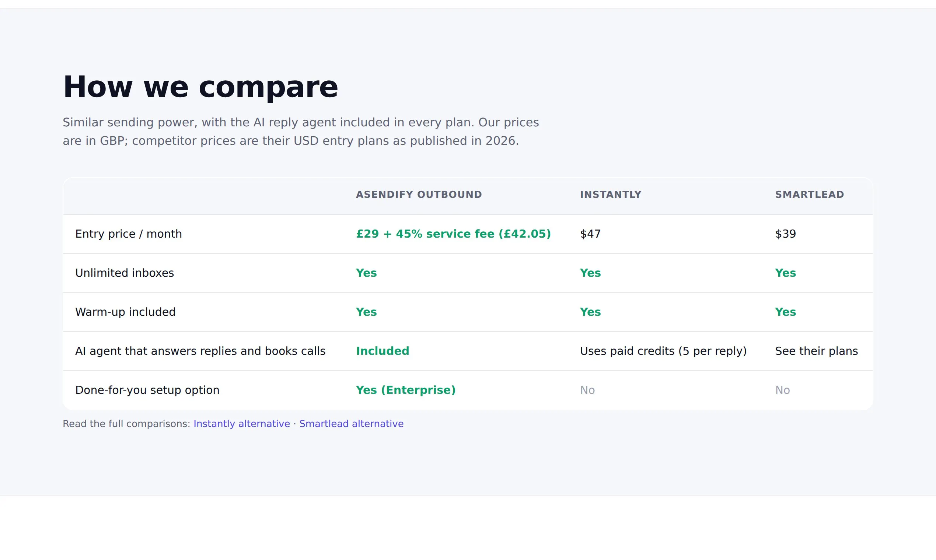Image resolution: width=936 pixels, height=560 pixels.
Task: Click the 'How we compare' heading
Action: pos(200,87)
